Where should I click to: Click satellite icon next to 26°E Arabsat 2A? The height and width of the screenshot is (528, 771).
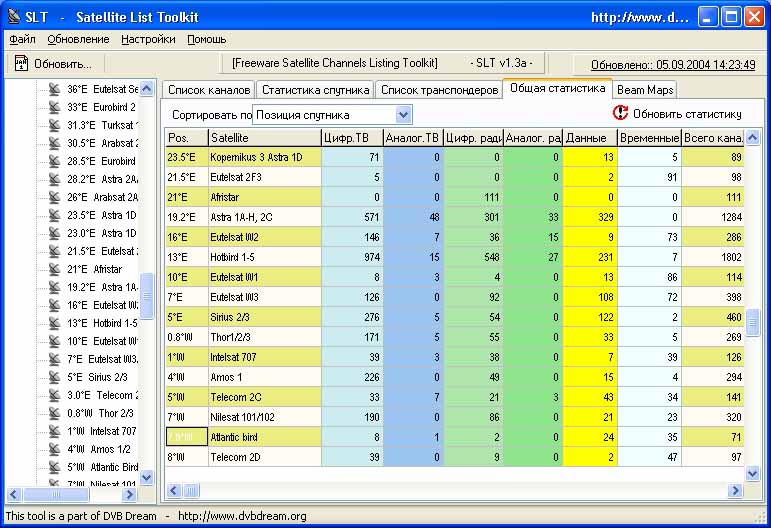(54, 197)
